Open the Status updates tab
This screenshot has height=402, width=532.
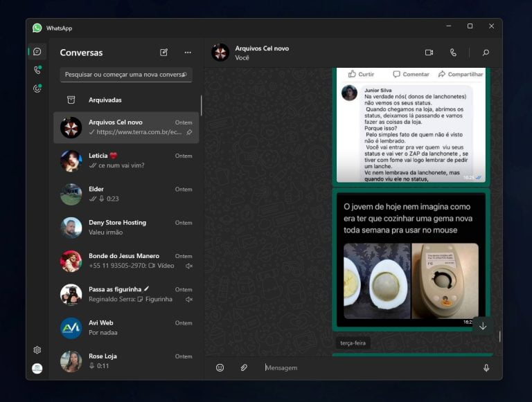37,89
